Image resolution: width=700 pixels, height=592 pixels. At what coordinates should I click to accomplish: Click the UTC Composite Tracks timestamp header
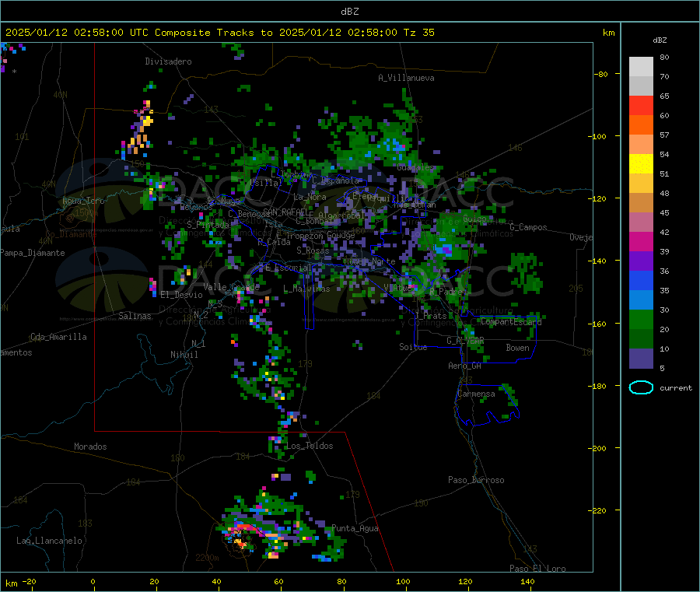pyautogui.click(x=219, y=33)
